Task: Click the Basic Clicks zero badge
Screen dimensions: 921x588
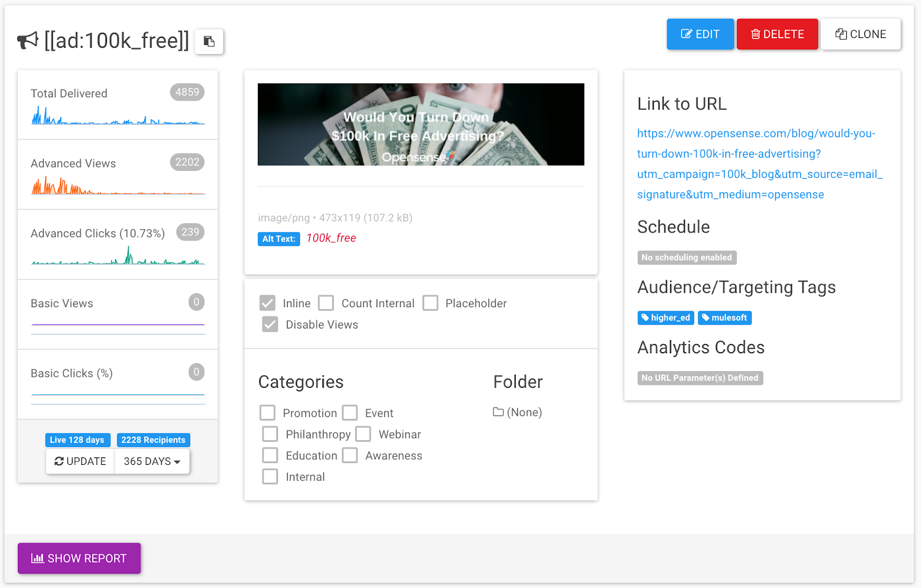Action: point(196,372)
